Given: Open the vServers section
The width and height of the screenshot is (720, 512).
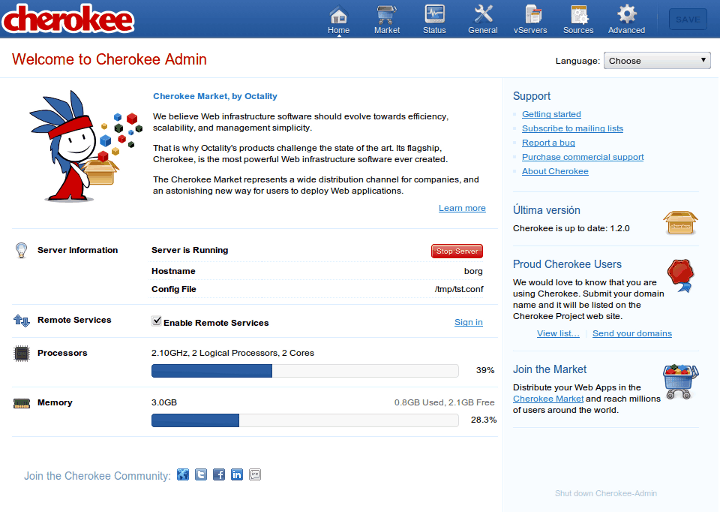Looking at the screenshot, I should 530,15.
